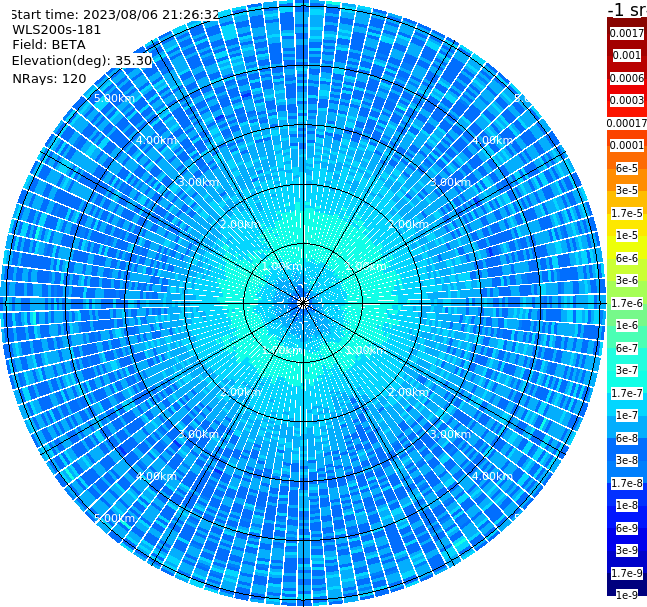Click the '0.00017' colorbar label
647x607 pixels.
(x=627, y=123)
